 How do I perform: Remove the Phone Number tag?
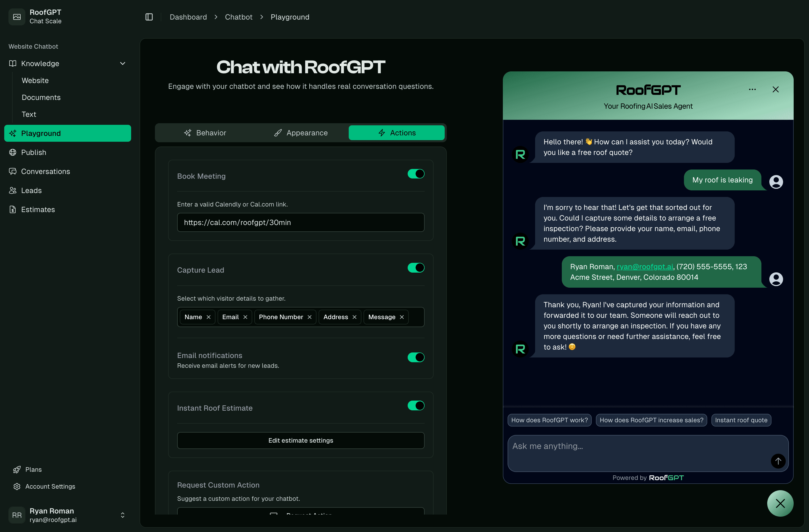309,317
